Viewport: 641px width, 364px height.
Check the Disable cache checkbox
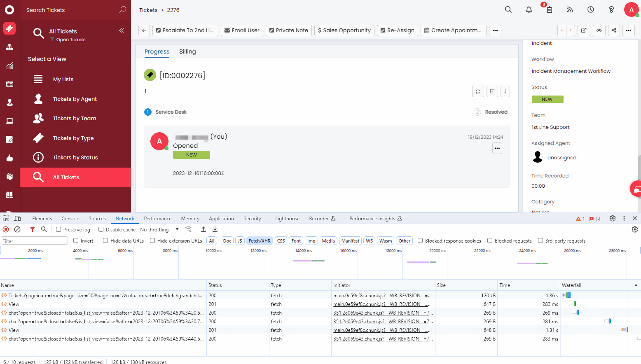(101, 230)
